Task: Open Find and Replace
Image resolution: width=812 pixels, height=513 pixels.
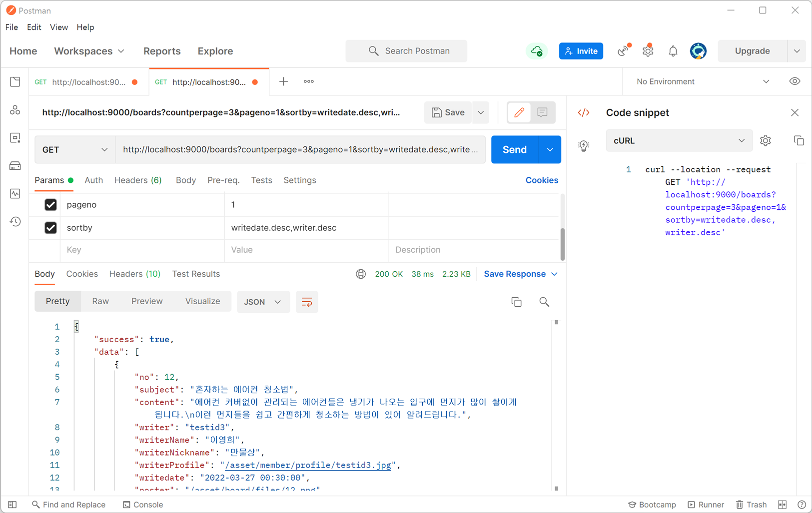Action: tap(68, 505)
